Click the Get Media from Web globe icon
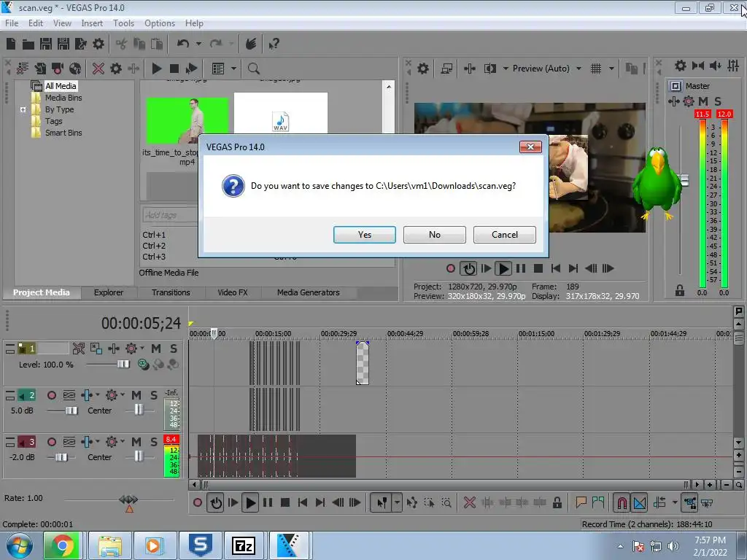This screenshot has height=560, width=747. (x=75, y=69)
